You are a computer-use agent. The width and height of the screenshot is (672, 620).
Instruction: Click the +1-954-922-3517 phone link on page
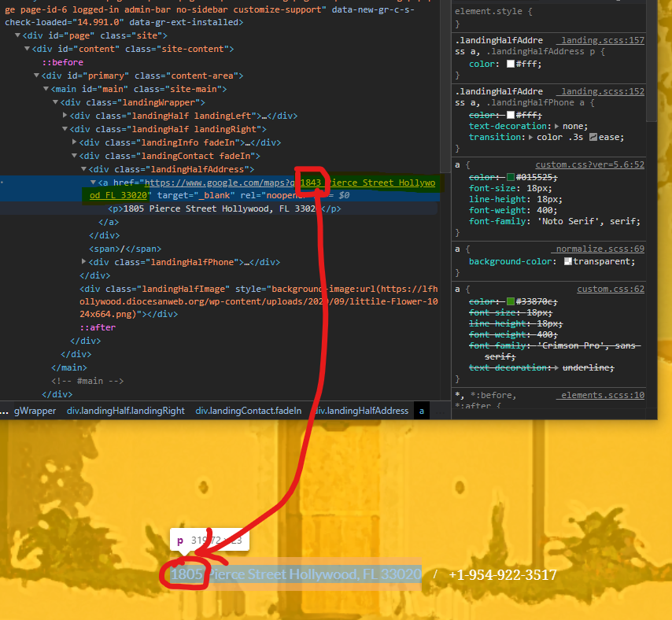tap(502, 575)
